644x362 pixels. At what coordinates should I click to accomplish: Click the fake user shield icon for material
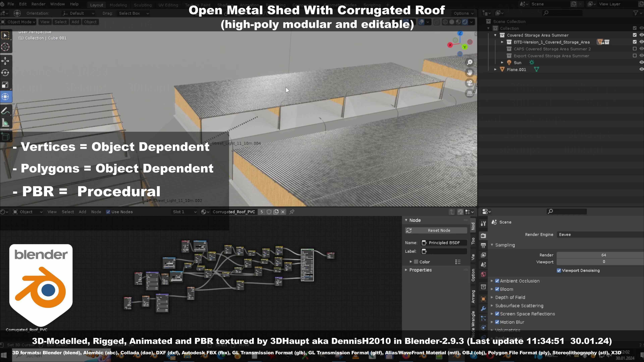coord(269,212)
